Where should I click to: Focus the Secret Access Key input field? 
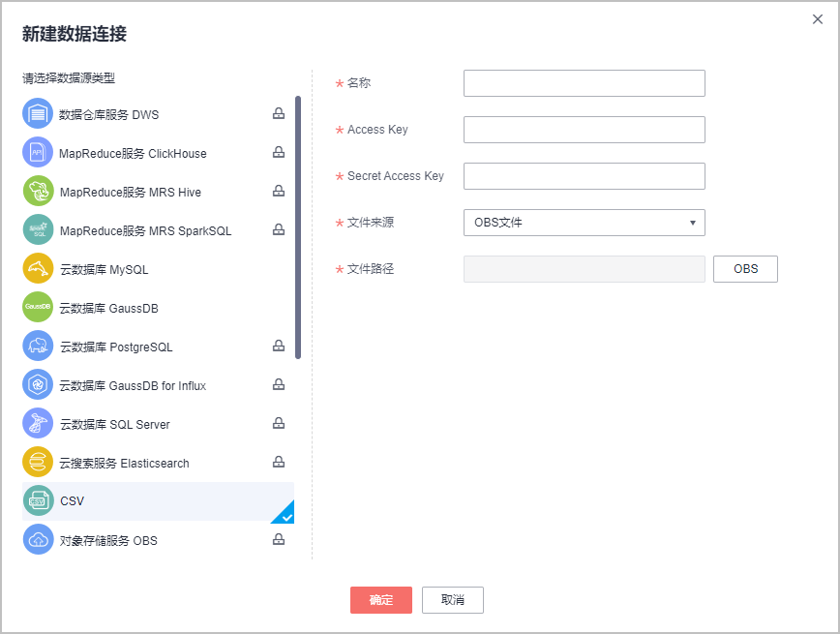(x=584, y=176)
